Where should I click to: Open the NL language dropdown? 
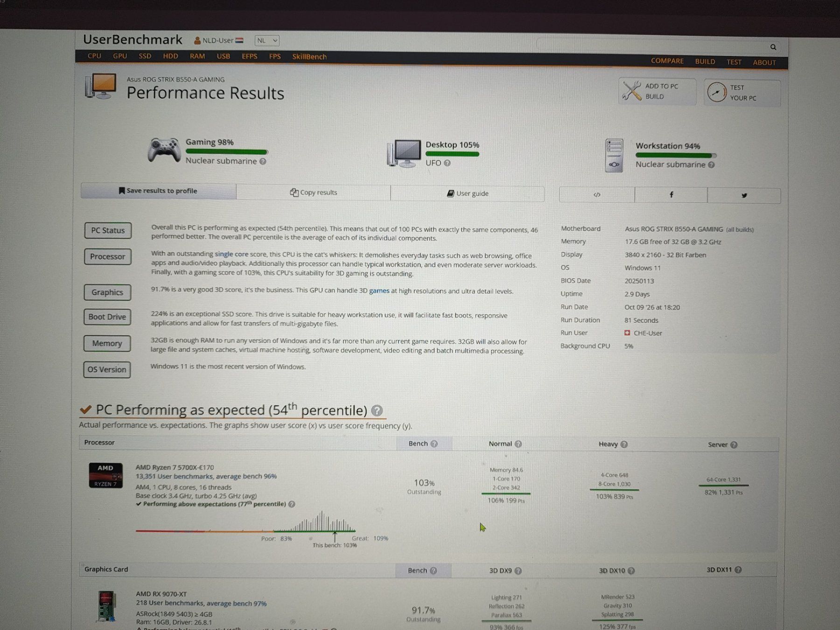[x=267, y=41]
